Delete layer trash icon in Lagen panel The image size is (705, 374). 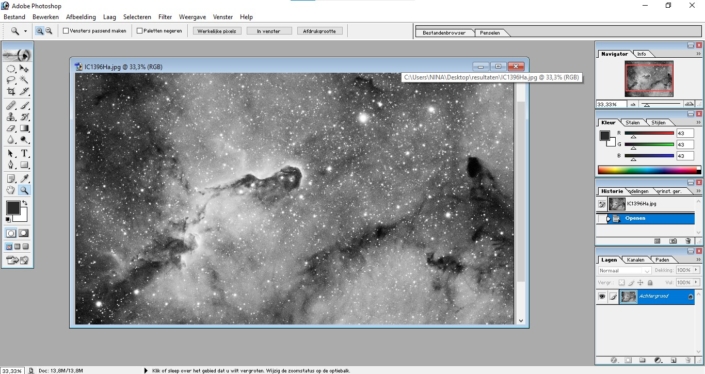point(688,360)
